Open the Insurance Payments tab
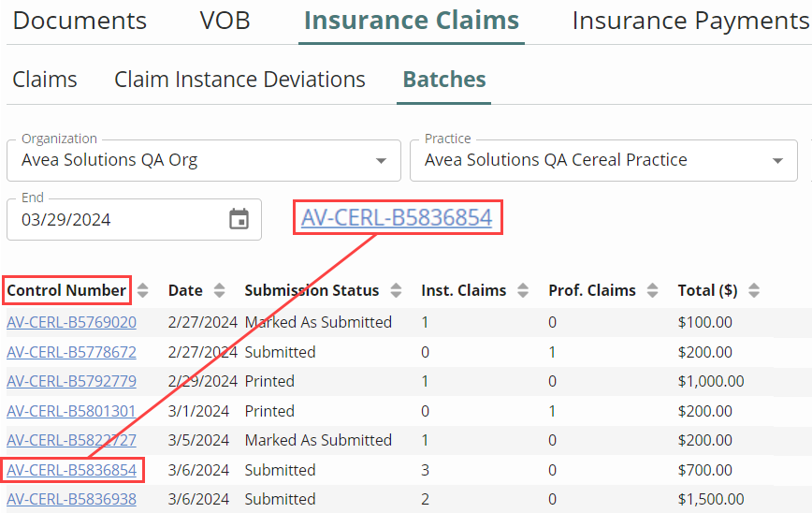The width and height of the screenshot is (812, 513). point(690,21)
